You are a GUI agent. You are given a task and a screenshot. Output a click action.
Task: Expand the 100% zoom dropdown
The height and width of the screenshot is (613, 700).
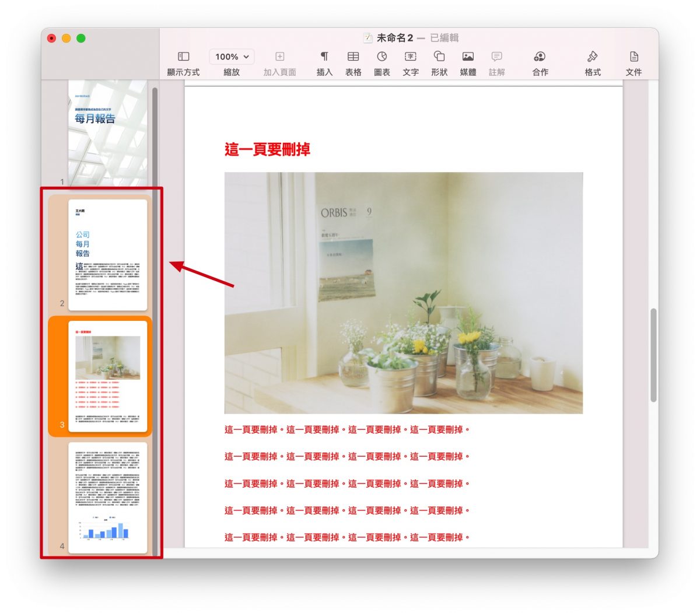[x=232, y=57]
